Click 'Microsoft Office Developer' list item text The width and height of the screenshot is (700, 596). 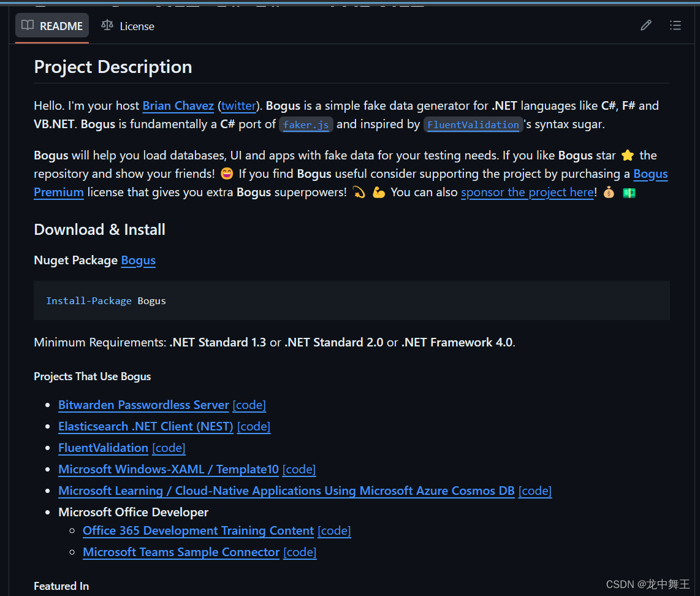coord(134,512)
